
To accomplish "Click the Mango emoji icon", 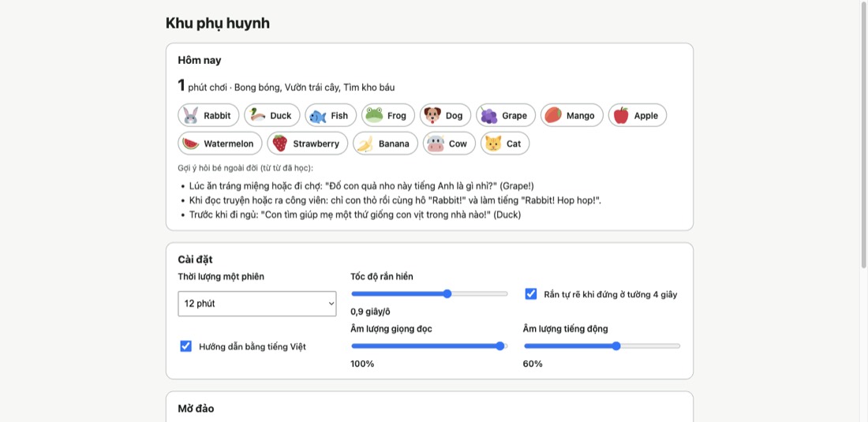I will (x=553, y=116).
